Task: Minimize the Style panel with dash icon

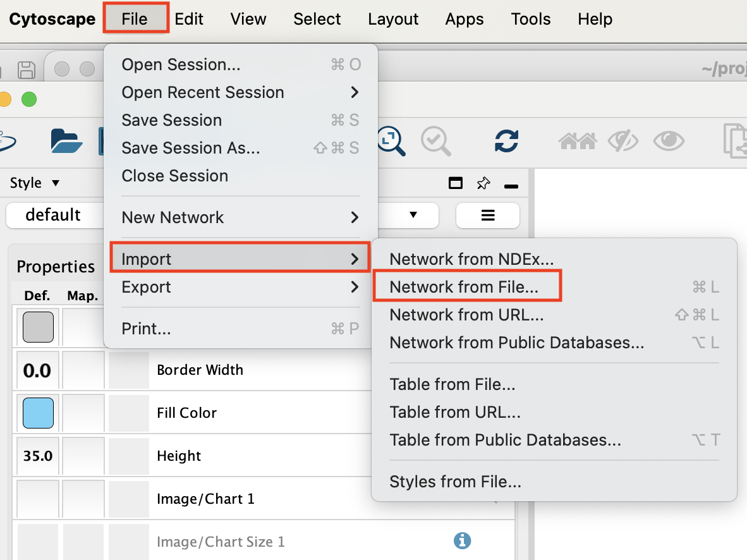Action: 511,185
